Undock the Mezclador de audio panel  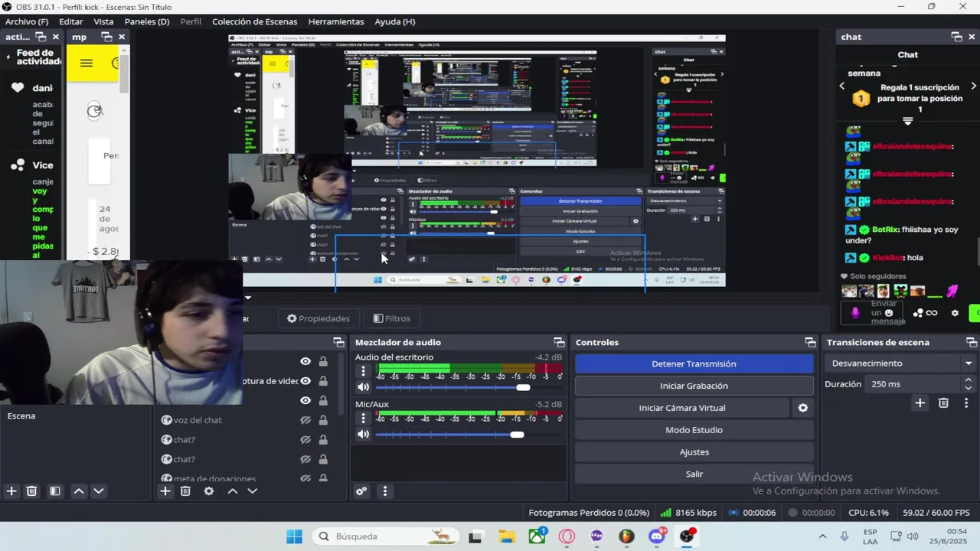(x=559, y=342)
